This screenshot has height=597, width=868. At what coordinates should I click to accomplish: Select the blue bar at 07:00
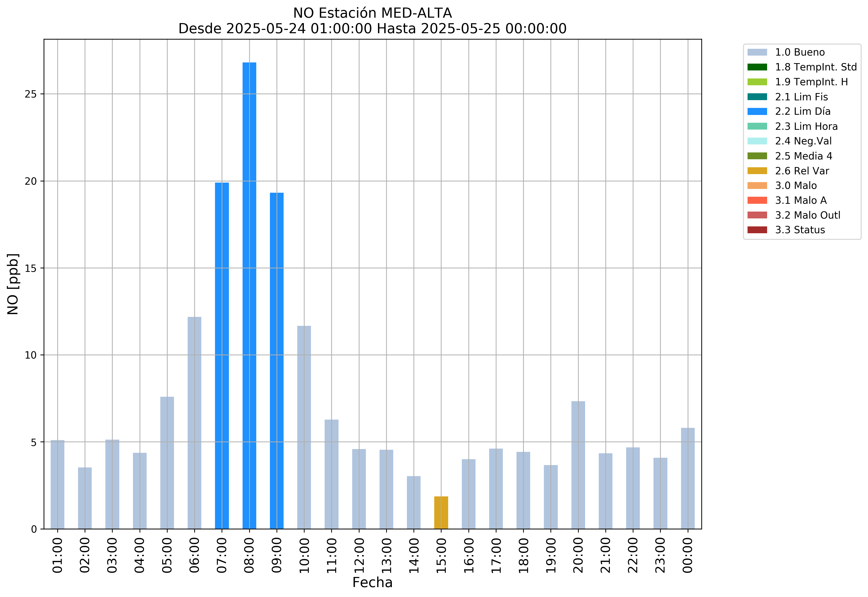coord(222,356)
